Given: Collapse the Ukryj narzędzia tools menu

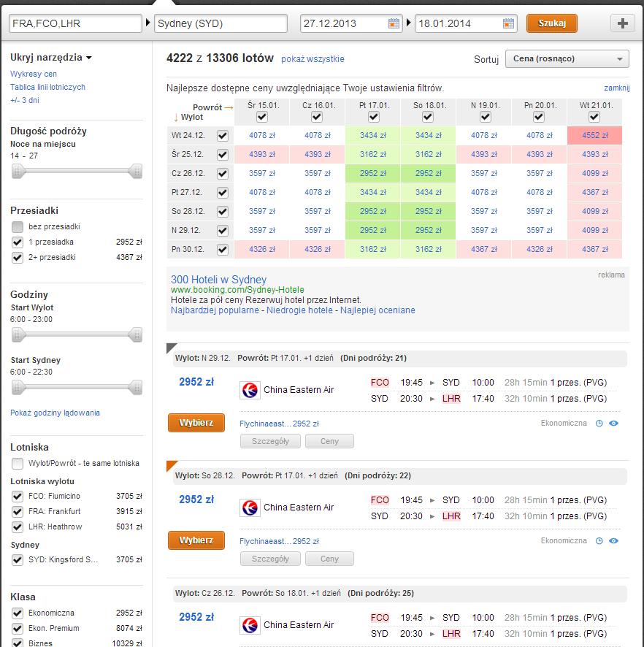Looking at the screenshot, I should 50,58.
